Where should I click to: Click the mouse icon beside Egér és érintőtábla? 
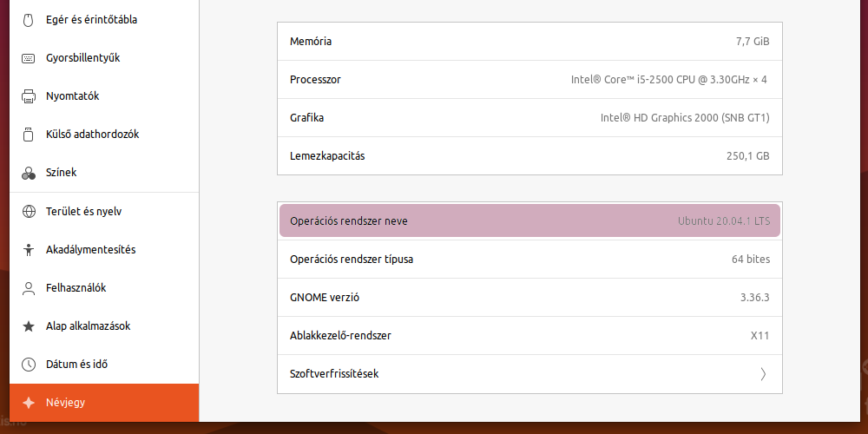tap(29, 20)
